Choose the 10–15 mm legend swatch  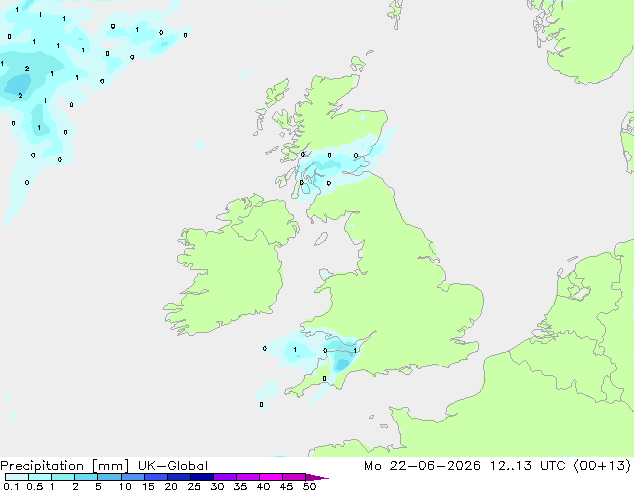point(132,477)
